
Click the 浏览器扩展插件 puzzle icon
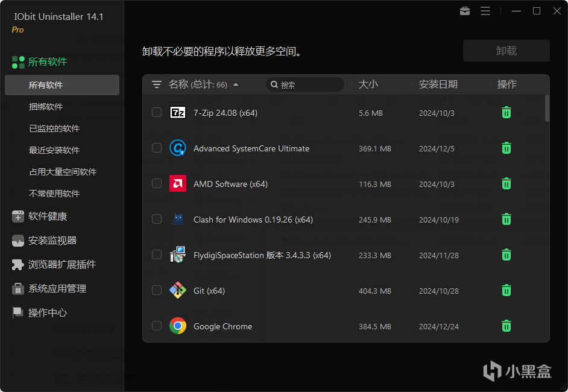point(17,265)
